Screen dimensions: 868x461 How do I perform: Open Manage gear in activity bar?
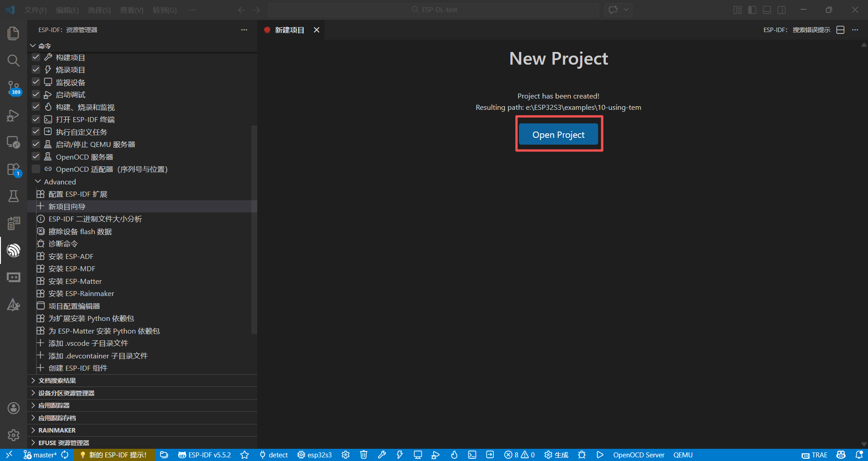pos(14,435)
